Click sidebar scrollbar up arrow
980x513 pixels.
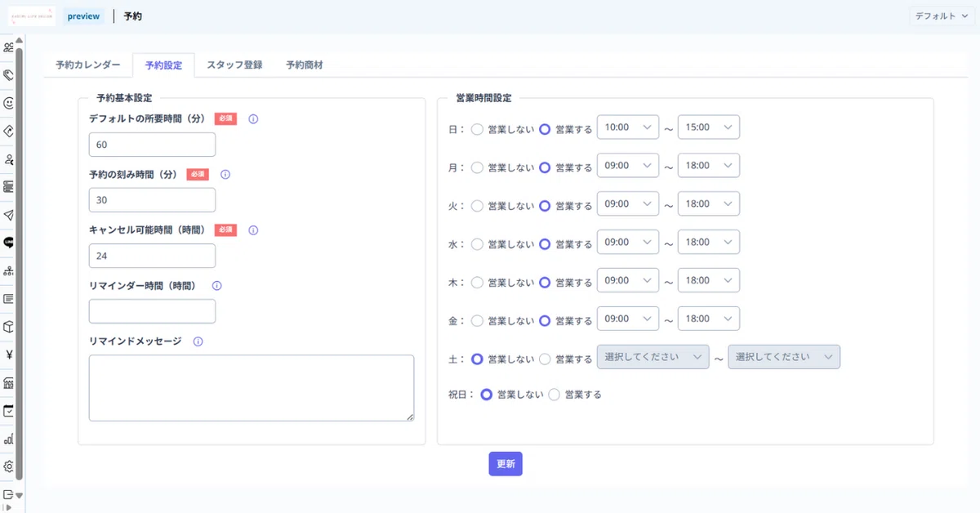(x=19, y=40)
